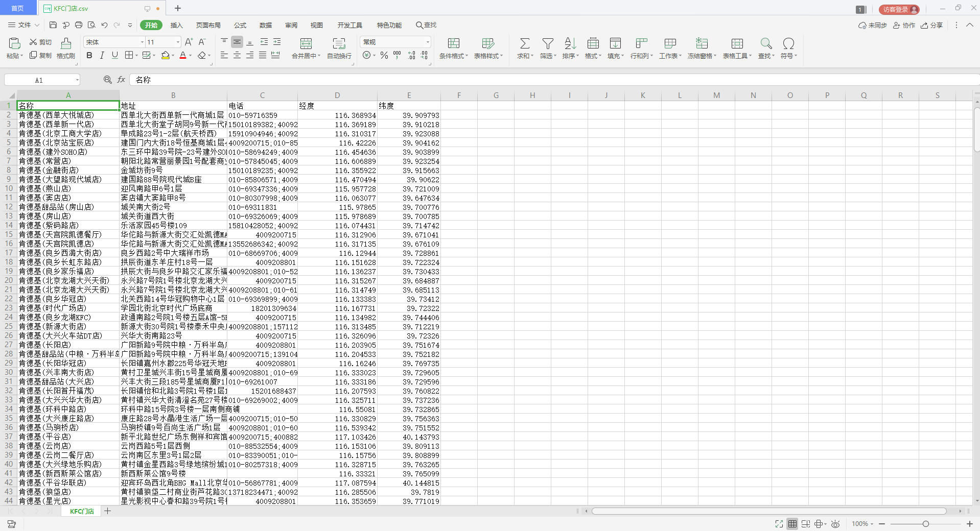Viewport: 980px width, 531px height.
Task: Click the Merge and Center (合并居中) icon
Action: tap(306, 44)
